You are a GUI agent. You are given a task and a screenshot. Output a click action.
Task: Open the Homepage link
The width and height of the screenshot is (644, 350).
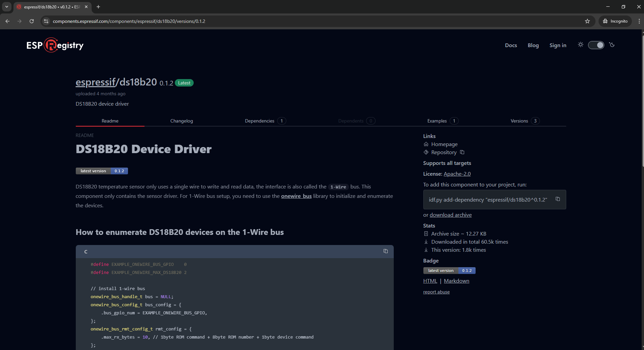[x=444, y=144]
